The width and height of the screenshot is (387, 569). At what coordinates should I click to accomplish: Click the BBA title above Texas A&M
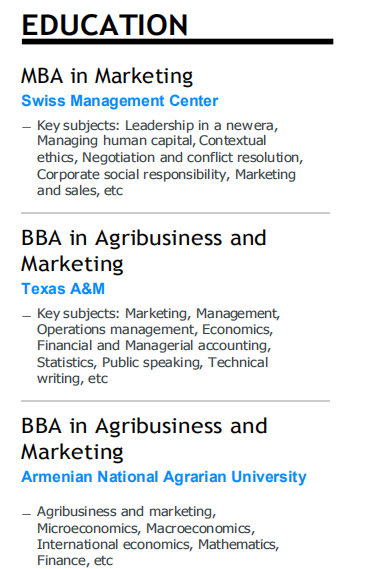(x=144, y=251)
